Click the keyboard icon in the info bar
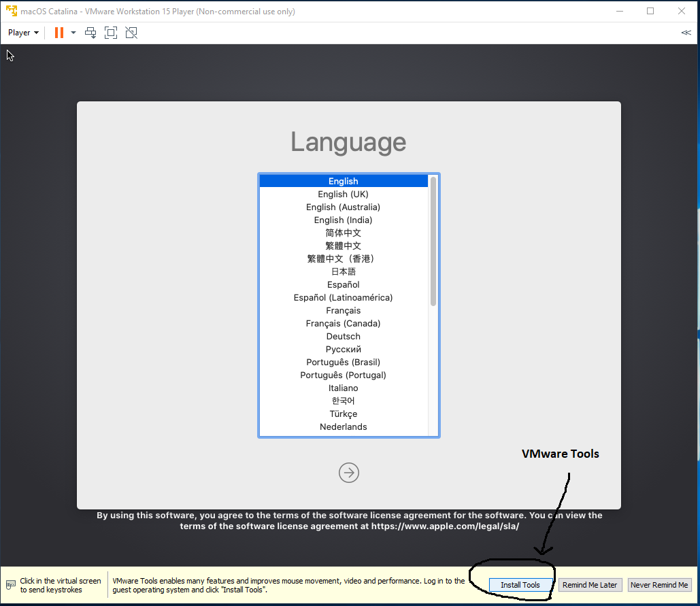 pyautogui.click(x=11, y=585)
